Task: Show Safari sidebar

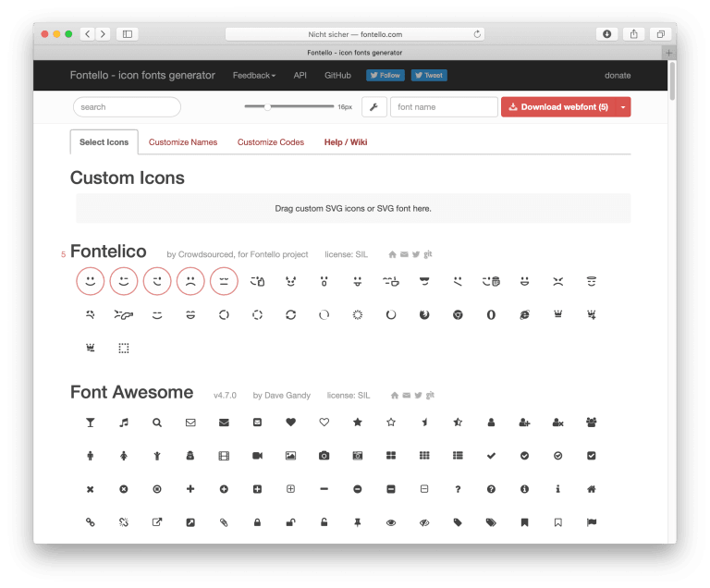Action: click(128, 34)
